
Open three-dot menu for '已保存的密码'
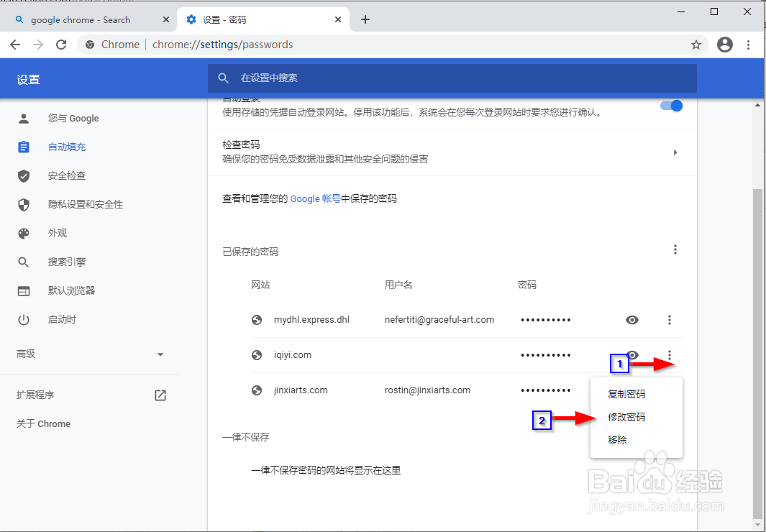(x=675, y=250)
